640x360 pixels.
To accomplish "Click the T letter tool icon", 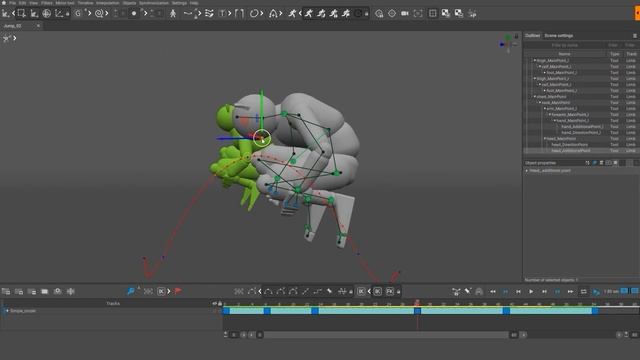I will point(222,13).
